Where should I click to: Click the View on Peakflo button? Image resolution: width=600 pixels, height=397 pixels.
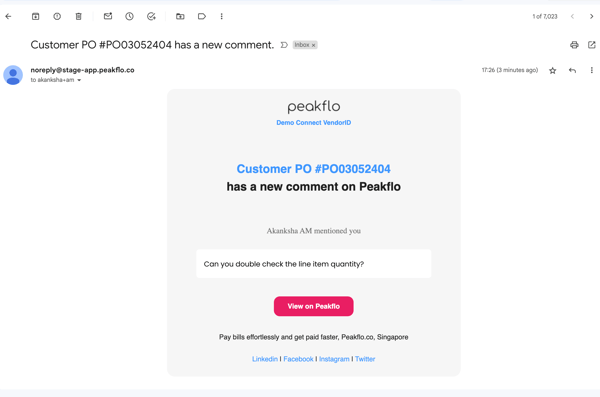click(x=313, y=306)
